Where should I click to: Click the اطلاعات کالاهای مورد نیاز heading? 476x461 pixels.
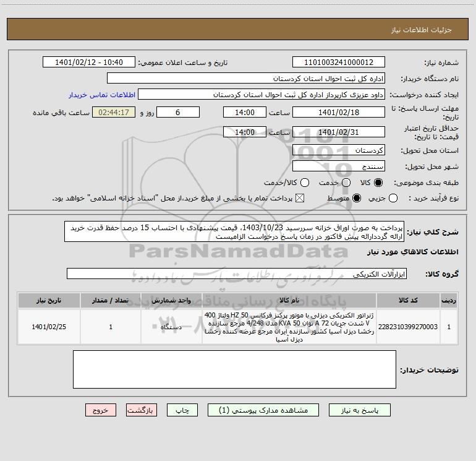(413, 252)
